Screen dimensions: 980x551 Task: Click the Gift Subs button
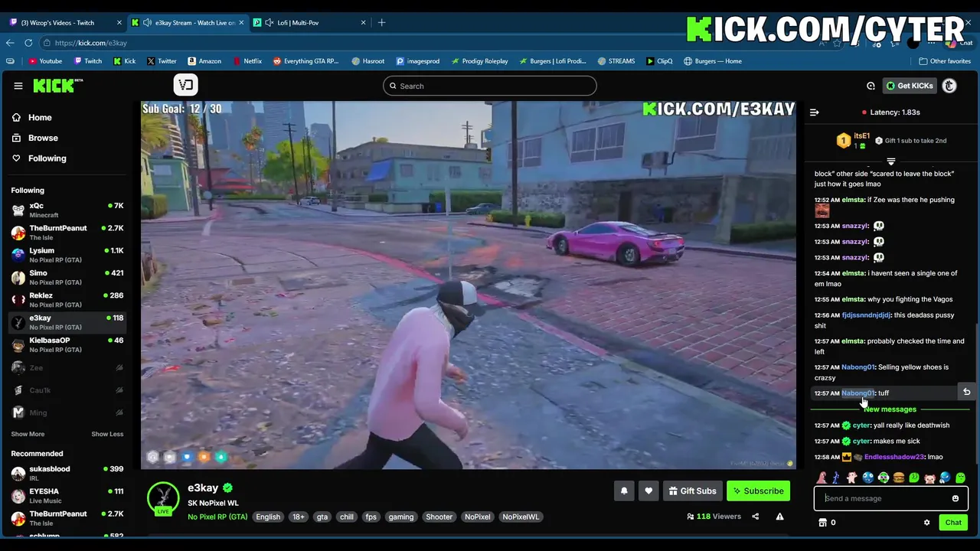(x=692, y=491)
